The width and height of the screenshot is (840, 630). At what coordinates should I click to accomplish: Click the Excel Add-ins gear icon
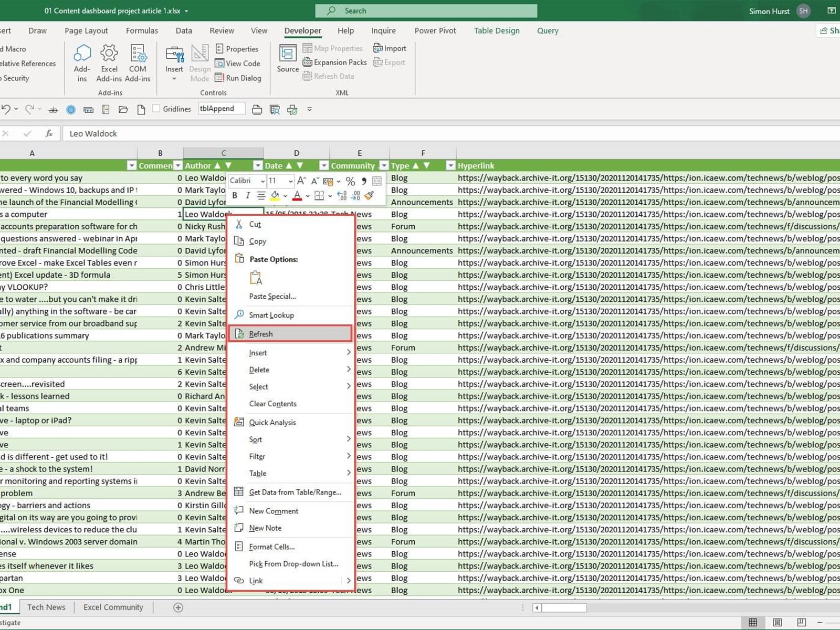click(109, 54)
